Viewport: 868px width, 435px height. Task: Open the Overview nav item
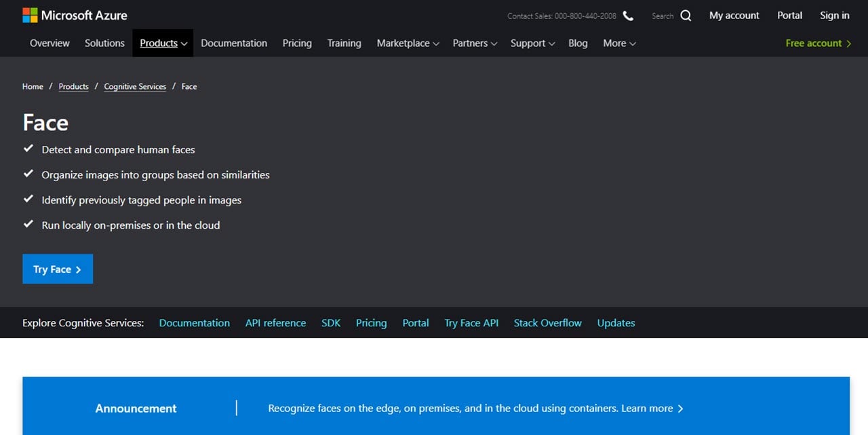50,43
